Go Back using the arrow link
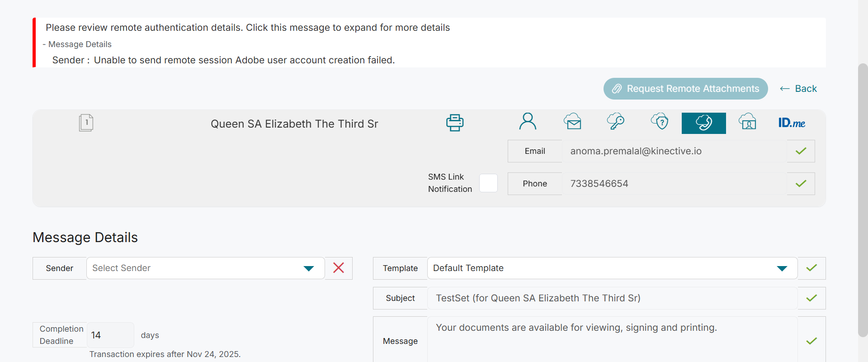Image resolution: width=868 pixels, height=362 pixels. point(798,89)
